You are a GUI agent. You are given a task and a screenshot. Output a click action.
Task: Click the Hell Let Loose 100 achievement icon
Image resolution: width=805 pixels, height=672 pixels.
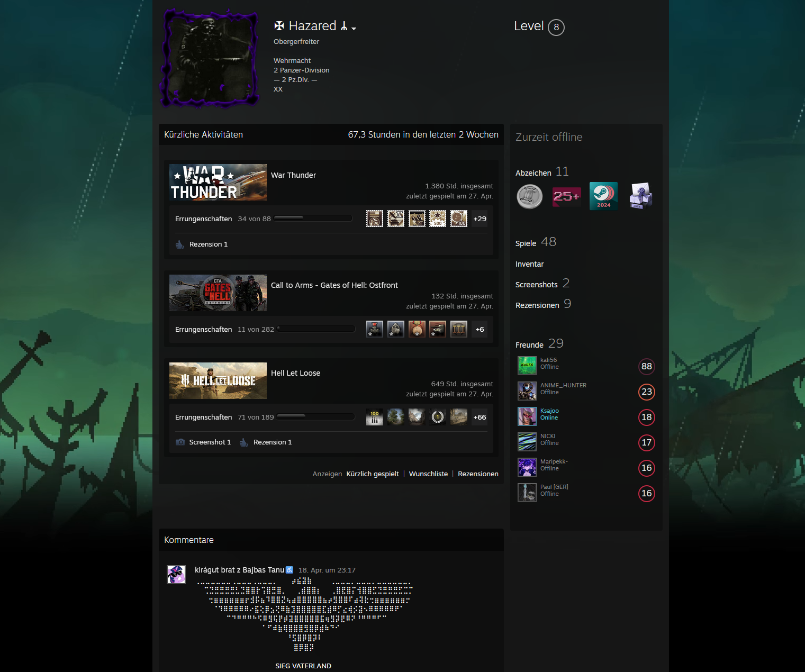click(x=374, y=417)
